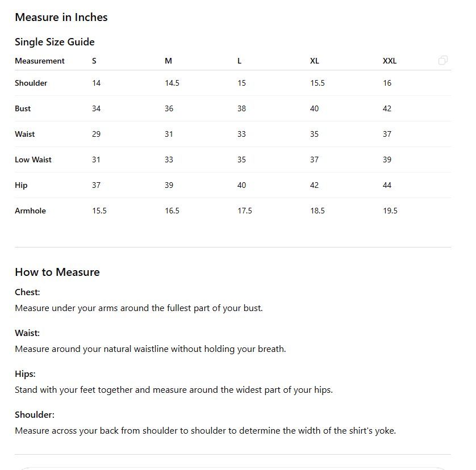This screenshot has height=470, width=476.
Task: Click the Low Waist row label
Action: click(x=33, y=160)
